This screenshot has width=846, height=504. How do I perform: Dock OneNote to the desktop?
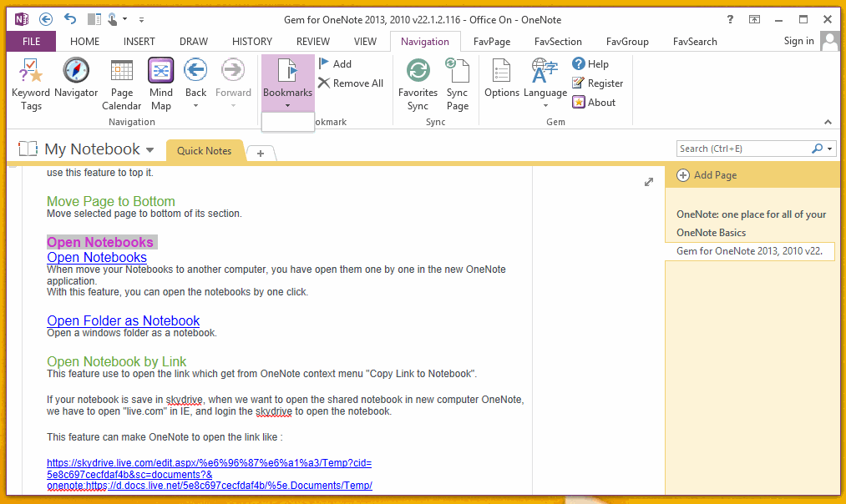(94, 19)
